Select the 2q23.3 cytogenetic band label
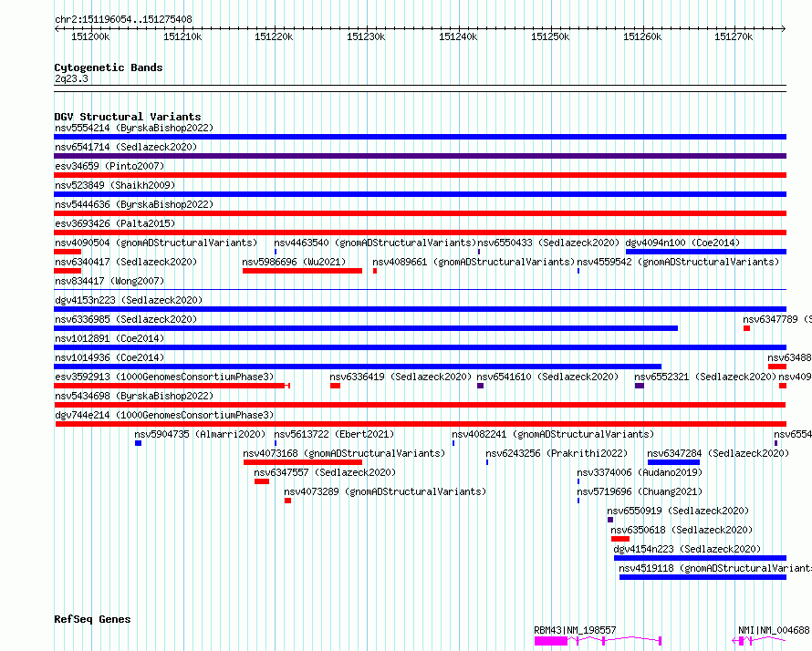Image resolution: width=812 pixels, height=651 pixels. pos(71,78)
